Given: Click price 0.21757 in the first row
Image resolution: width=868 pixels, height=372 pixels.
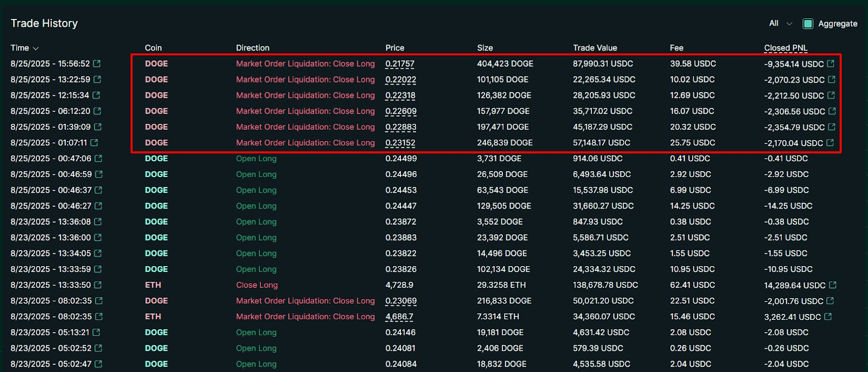Looking at the screenshot, I should pyautogui.click(x=400, y=64).
